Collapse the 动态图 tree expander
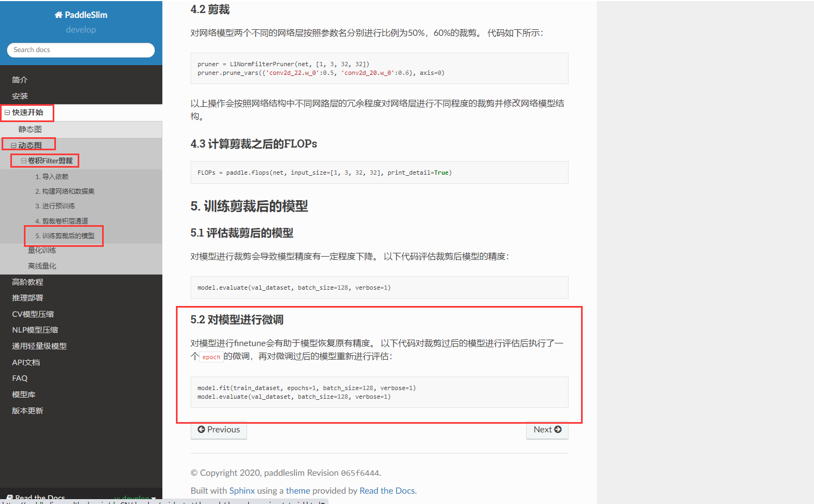814x504 pixels. (x=14, y=146)
